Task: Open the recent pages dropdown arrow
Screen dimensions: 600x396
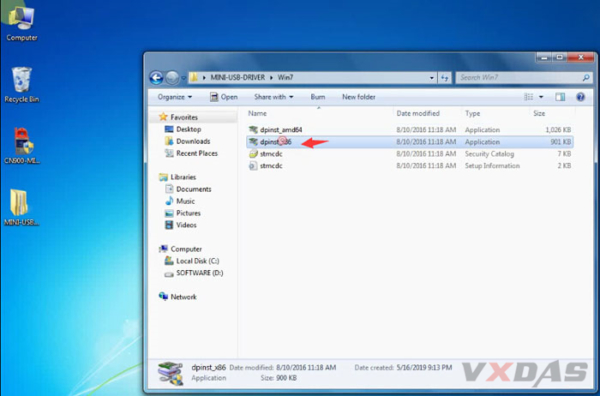Action: pos(183,78)
